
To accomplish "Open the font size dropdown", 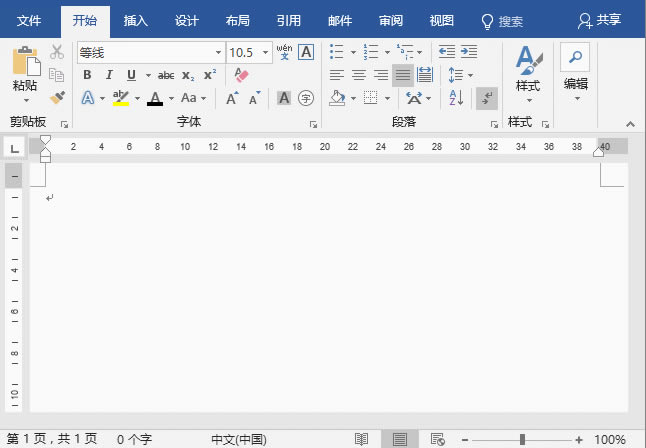I will pos(266,52).
